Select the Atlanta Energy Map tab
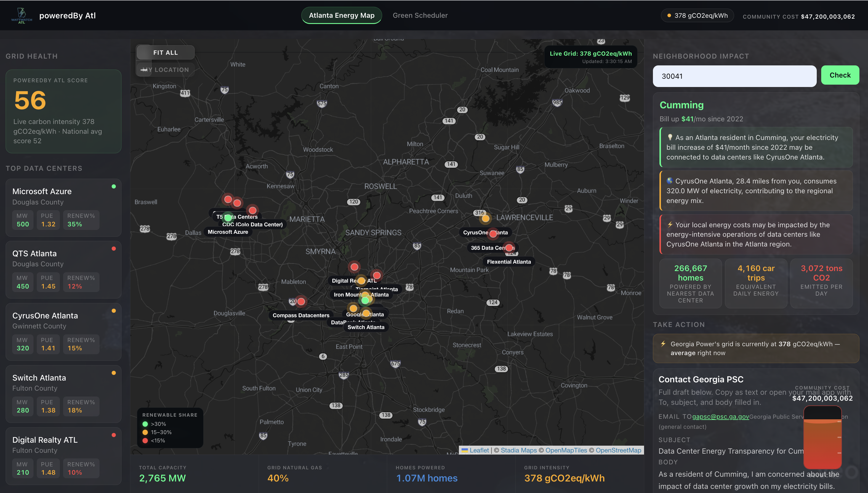Viewport: 868px width, 493px height. [341, 16]
